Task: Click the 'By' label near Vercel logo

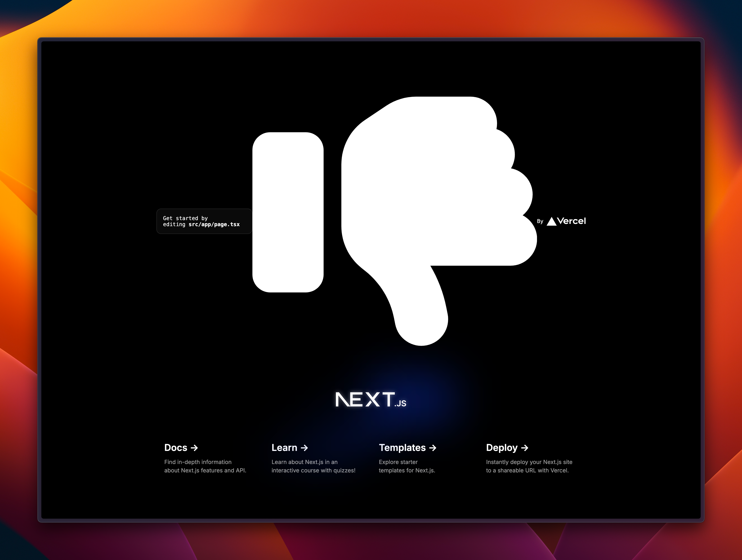Action: (540, 221)
